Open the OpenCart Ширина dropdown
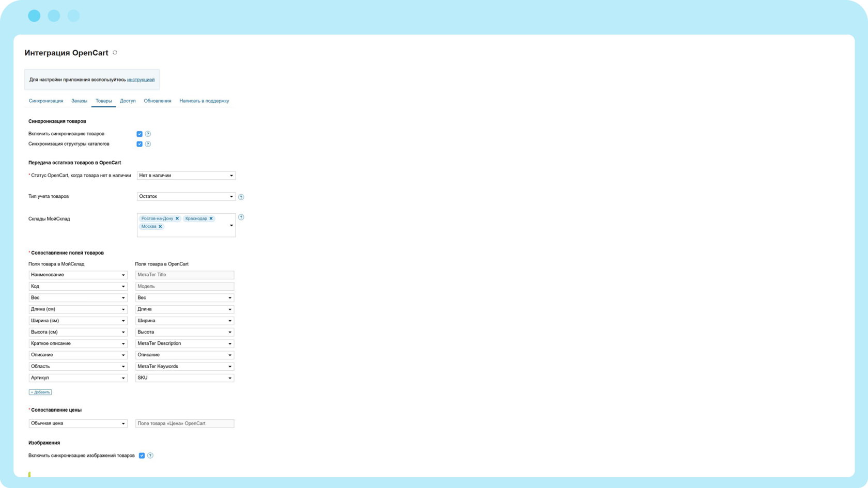868x488 pixels. pyautogui.click(x=184, y=321)
